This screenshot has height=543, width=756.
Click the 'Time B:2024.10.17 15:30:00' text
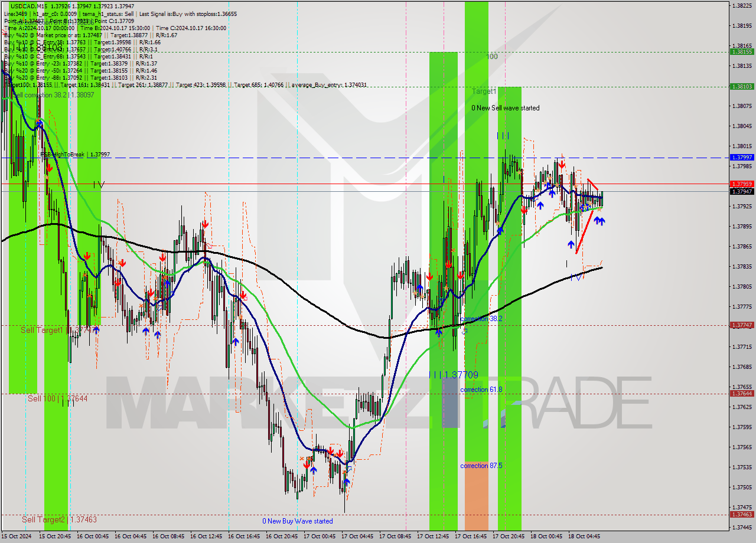(116, 28)
